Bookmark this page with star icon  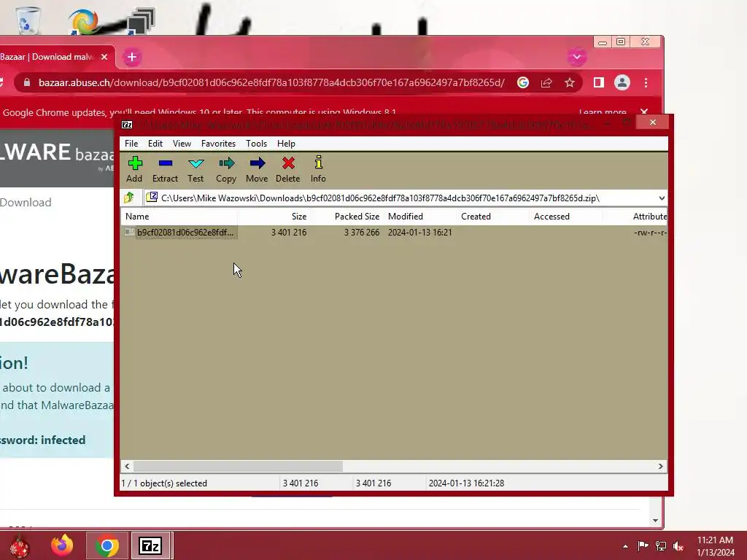point(569,82)
